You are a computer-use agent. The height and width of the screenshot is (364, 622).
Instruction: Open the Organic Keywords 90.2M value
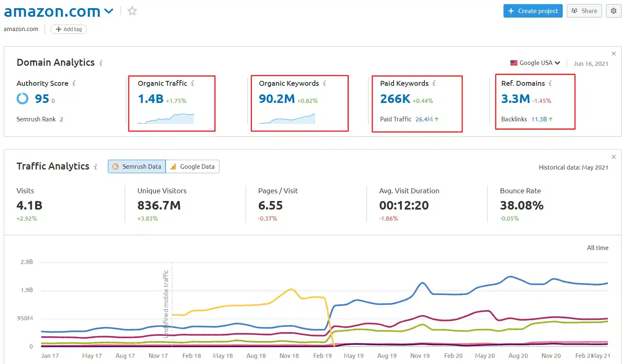(x=277, y=99)
